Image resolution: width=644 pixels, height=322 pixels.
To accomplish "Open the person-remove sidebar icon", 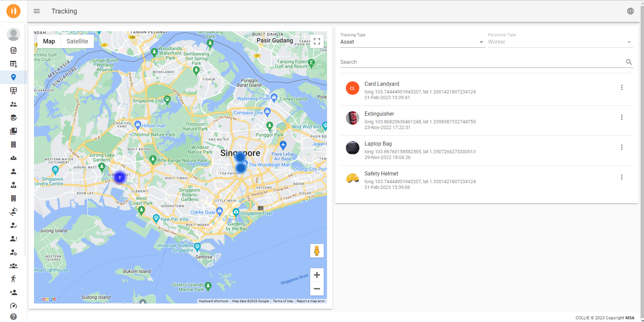I will [x=13, y=292].
